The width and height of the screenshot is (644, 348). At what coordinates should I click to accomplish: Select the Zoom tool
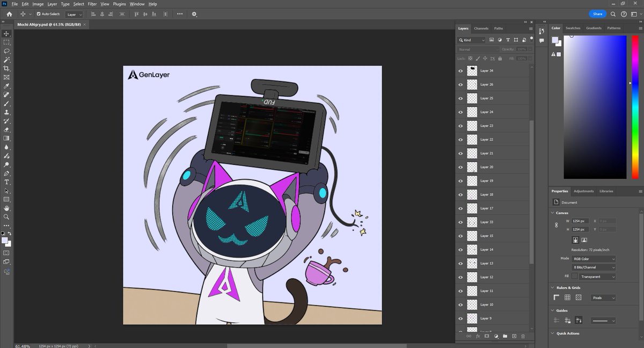tap(6, 217)
